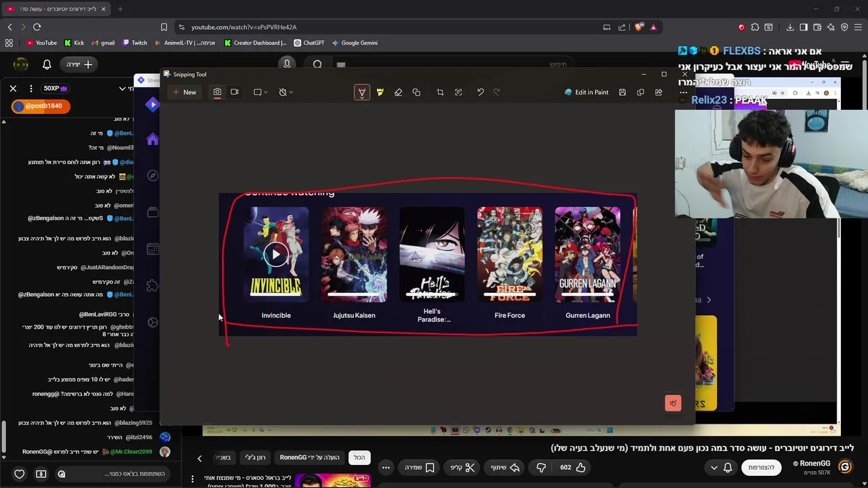
Task: Click the שמירה save button
Action: [x=420, y=467]
